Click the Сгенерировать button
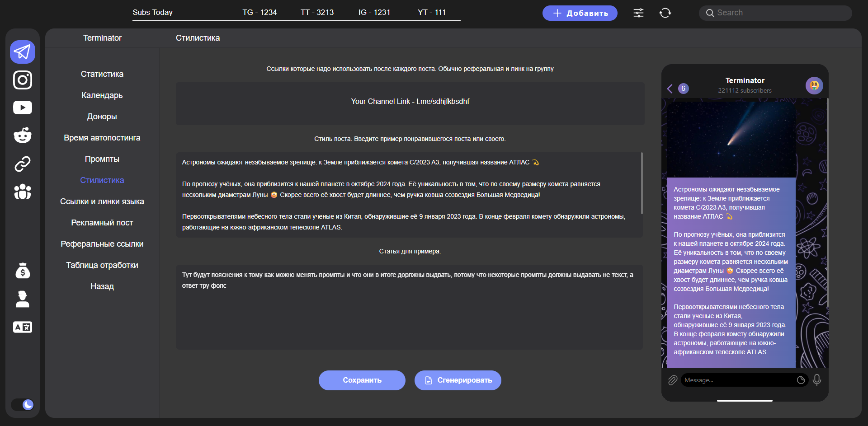The width and height of the screenshot is (868, 426). 458,380
